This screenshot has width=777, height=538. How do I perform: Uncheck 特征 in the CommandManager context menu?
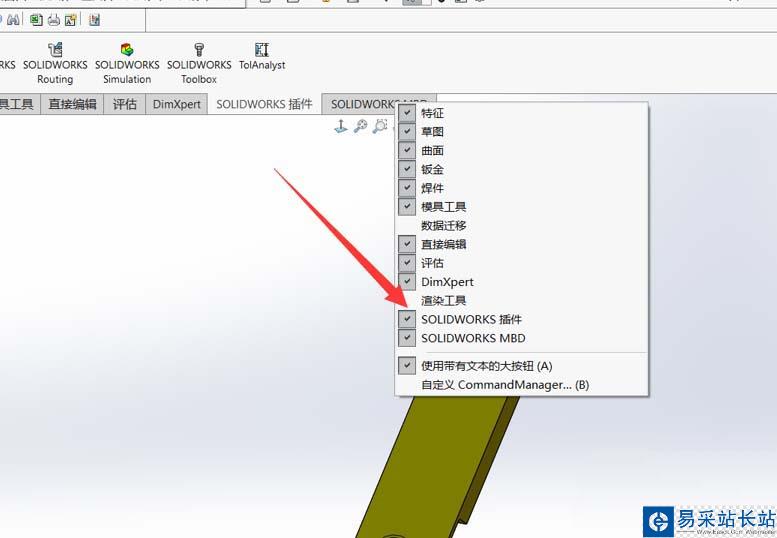(x=521, y=113)
